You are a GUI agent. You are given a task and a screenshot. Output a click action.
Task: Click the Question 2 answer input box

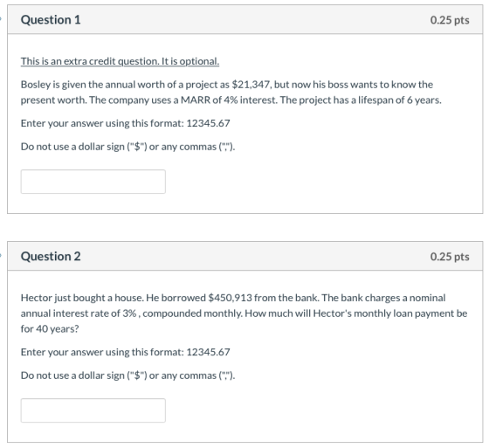click(x=93, y=410)
